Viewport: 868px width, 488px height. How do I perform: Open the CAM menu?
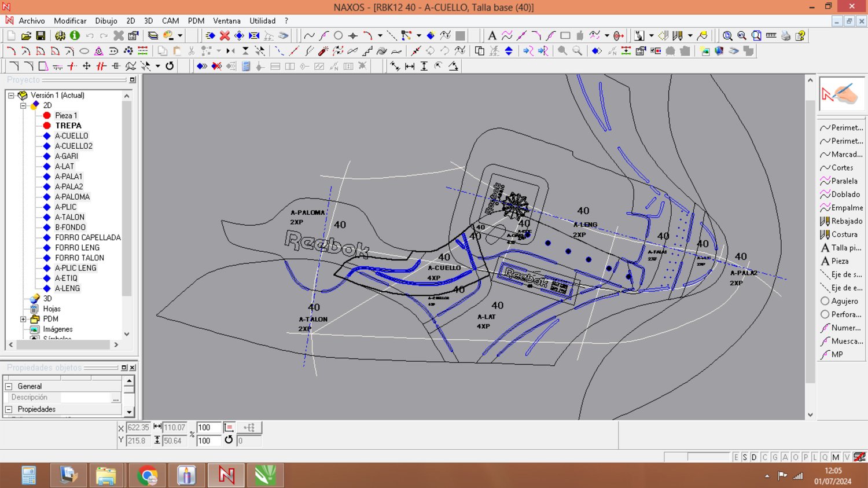[x=170, y=21]
